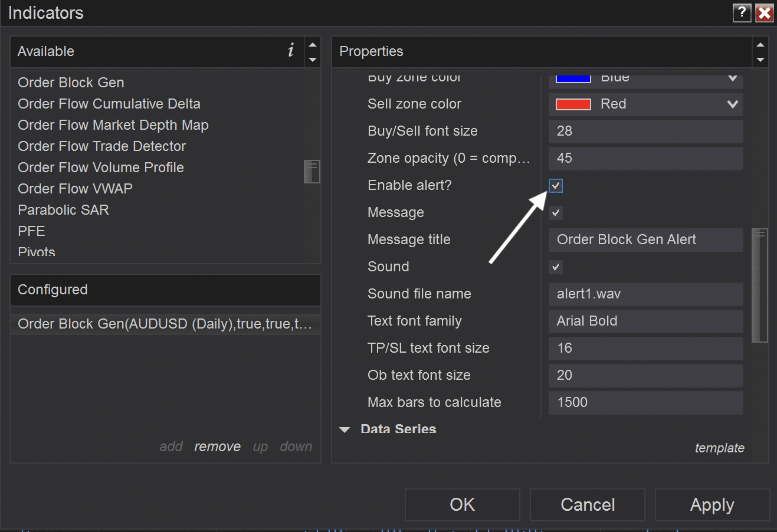Viewport: 777px width, 532px height.
Task: Click the help question mark button
Action: tap(742, 12)
